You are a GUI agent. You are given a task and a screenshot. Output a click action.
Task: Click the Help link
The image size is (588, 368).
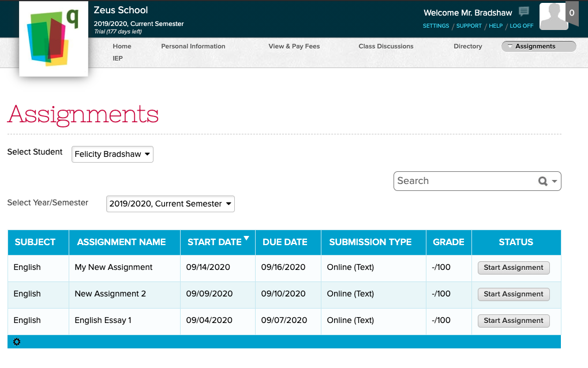pyautogui.click(x=495, y=26)
